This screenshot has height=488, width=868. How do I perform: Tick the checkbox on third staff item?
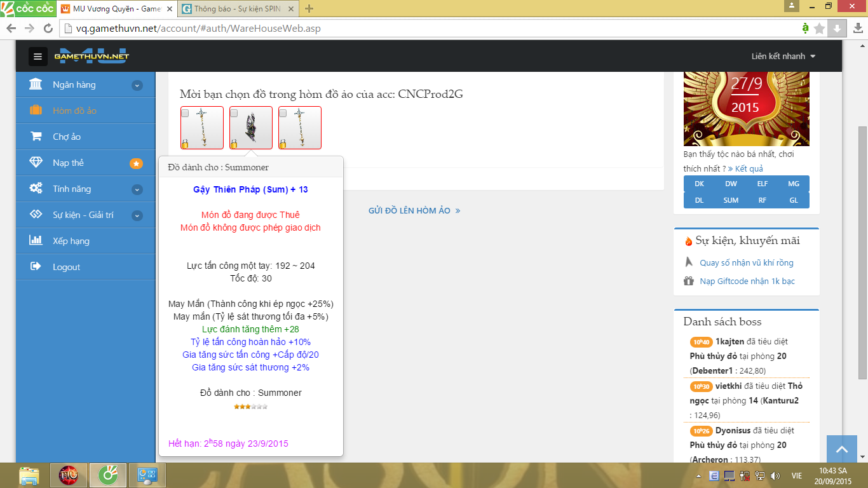pyautogui.click(x=283, y=112)
